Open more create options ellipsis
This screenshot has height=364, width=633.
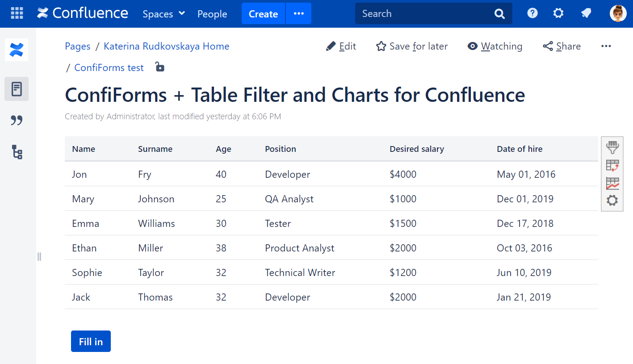(x=298, y=13)
